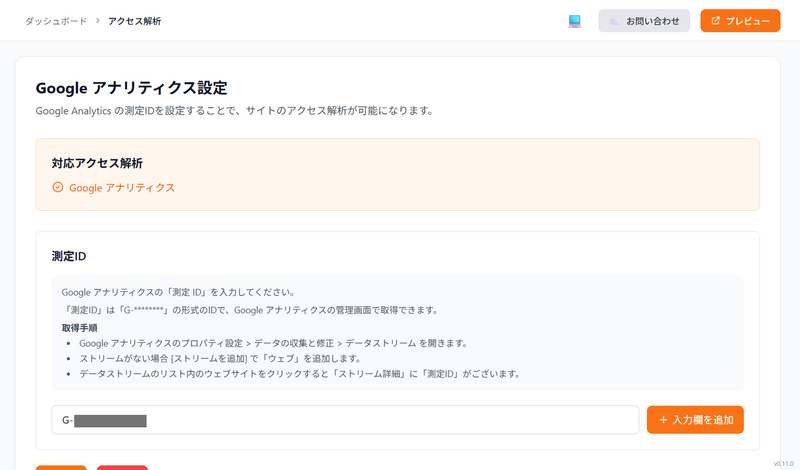The image size is (800, 470).
Task: Click the partly visible orange button at bottom
Action: (61, 467)
